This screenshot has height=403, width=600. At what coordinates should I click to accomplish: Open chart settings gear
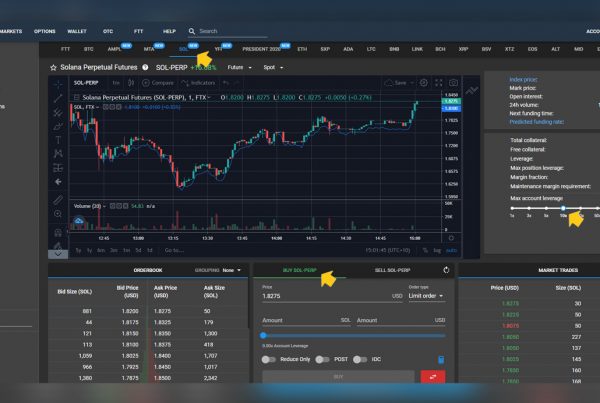pos(424,83)
